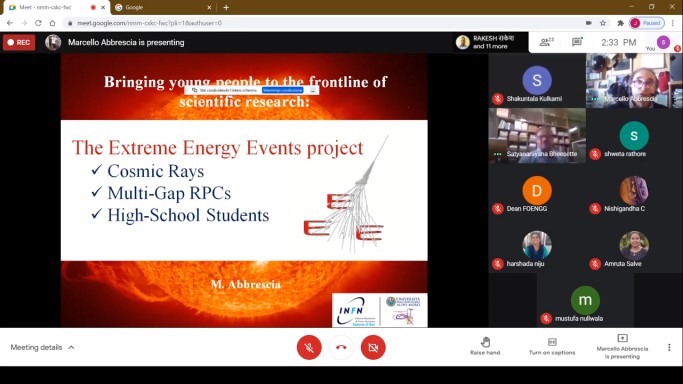
Task: Click the REC recording indicator
Action: (x=19, y=42)
